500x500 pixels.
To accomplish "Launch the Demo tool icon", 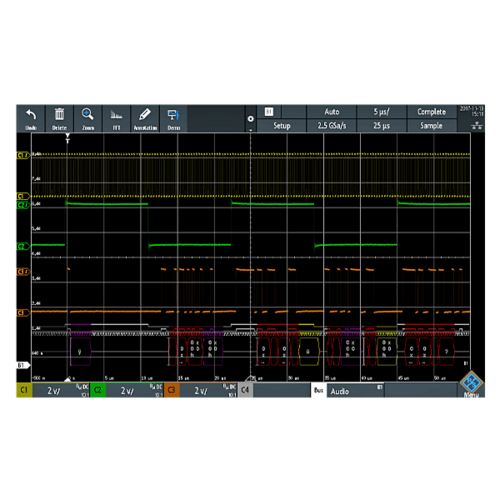I will click(173, 119).
